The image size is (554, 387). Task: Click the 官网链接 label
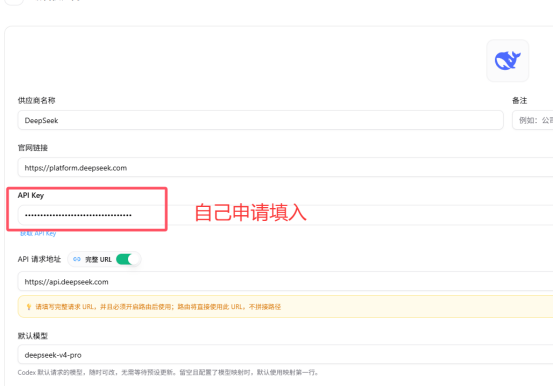pyautogui.click(x=33, y=148)
